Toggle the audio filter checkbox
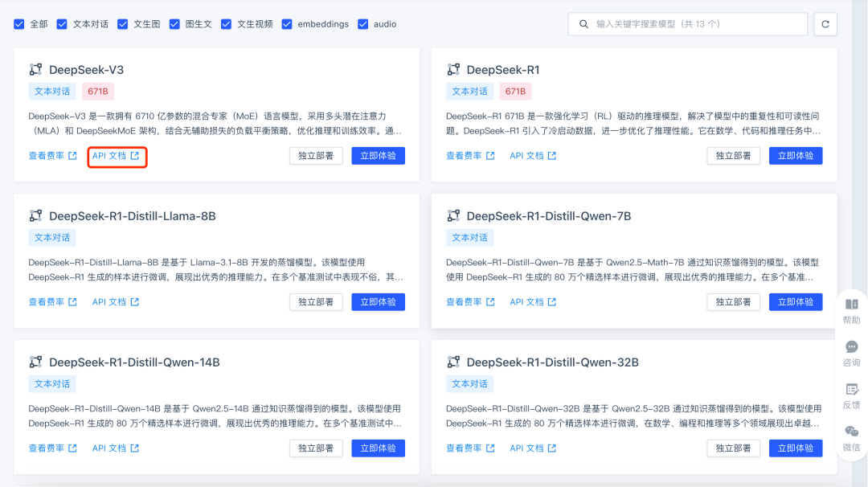Image resolution: width=868 pixels, height=487 pixels. tap(363, 24)
